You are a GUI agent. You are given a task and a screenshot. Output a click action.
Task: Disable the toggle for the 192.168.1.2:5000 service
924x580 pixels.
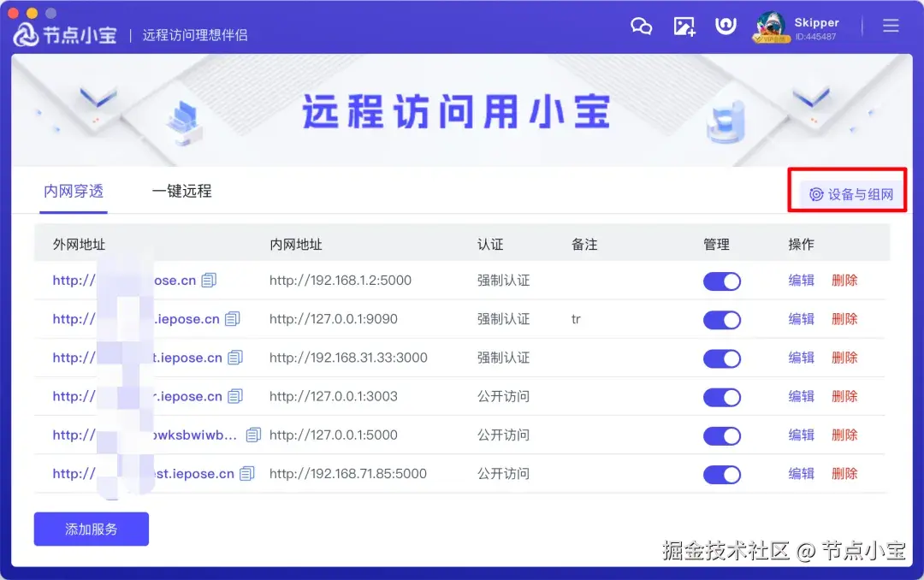[722, 281]
